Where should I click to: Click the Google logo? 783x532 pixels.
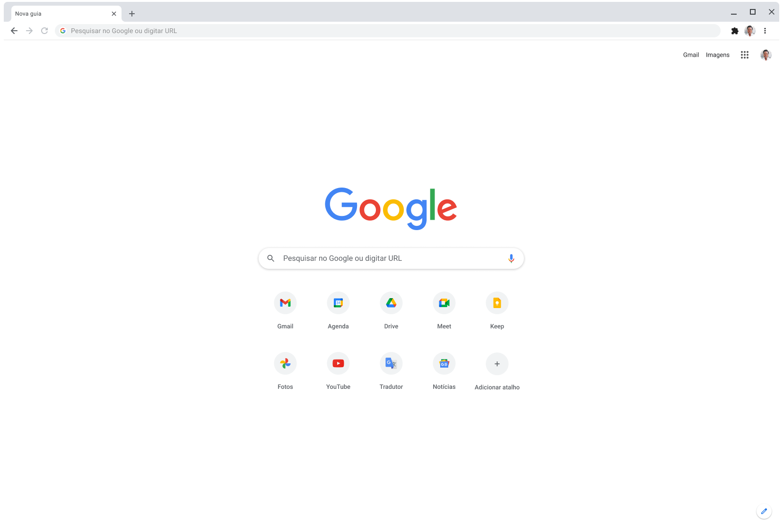pos(391,208)
